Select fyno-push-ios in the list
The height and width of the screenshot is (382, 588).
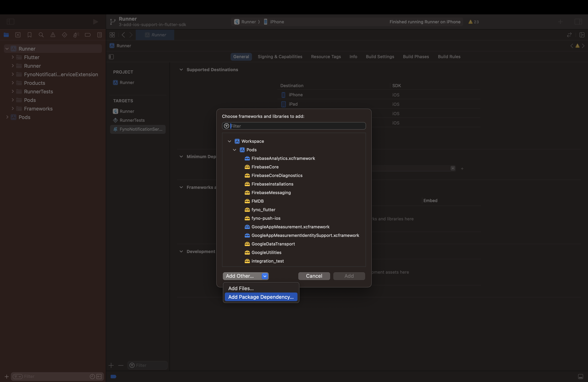tap(266, 218)
